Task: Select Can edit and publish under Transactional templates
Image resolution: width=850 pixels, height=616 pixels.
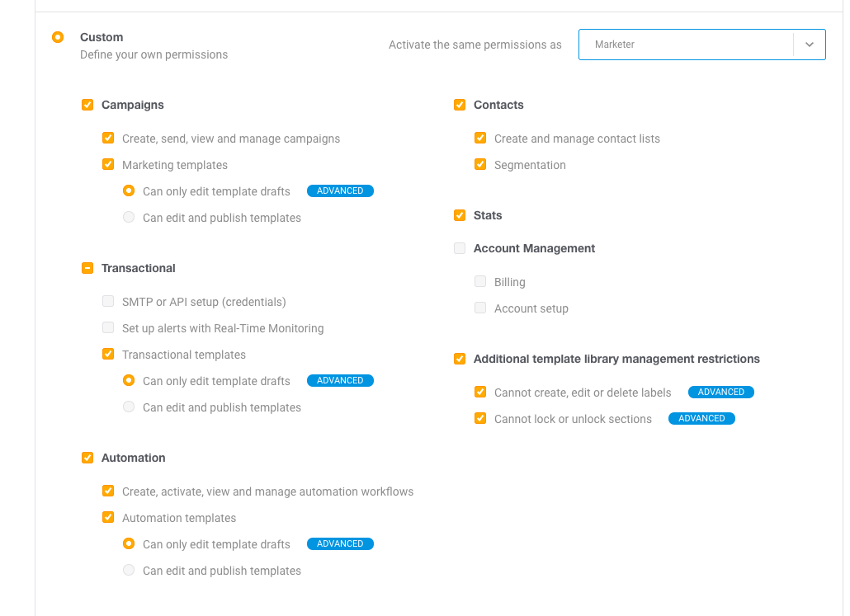Action: click(x=129, y=407)
